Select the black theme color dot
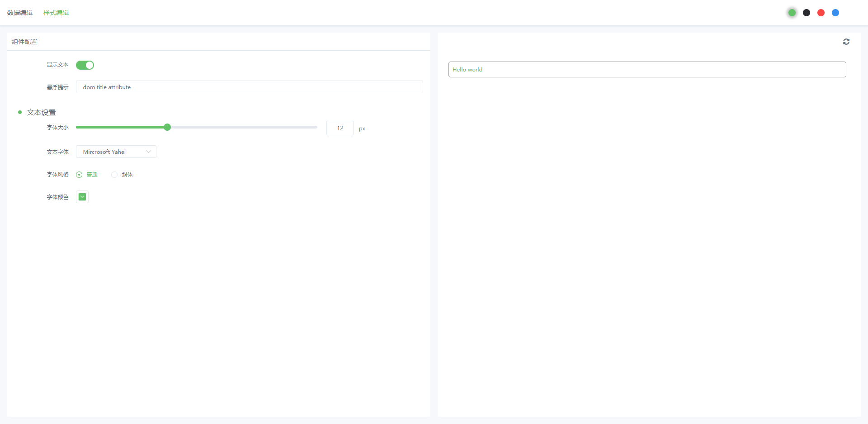This screenshot has height=424, width=868. tap(807, 13)
